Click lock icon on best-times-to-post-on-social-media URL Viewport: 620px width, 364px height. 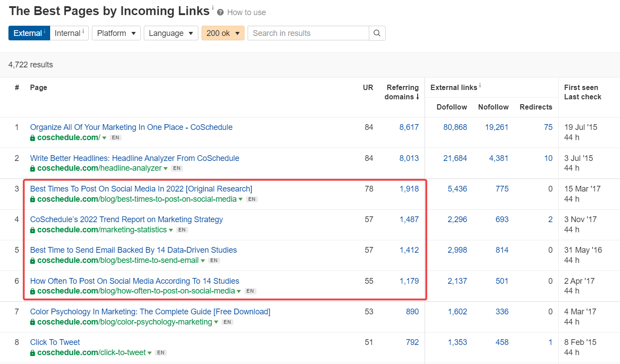pyautogui.click(x=32, y=200)
